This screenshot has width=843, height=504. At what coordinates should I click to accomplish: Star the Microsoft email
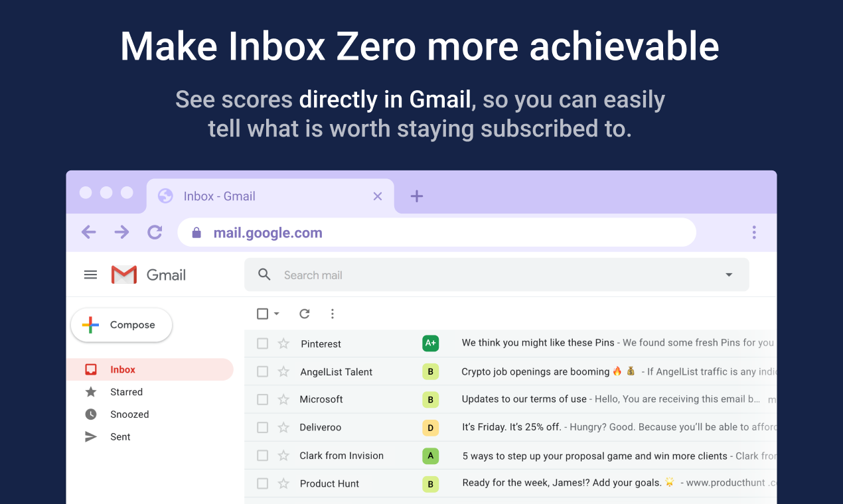click(283, 399)
